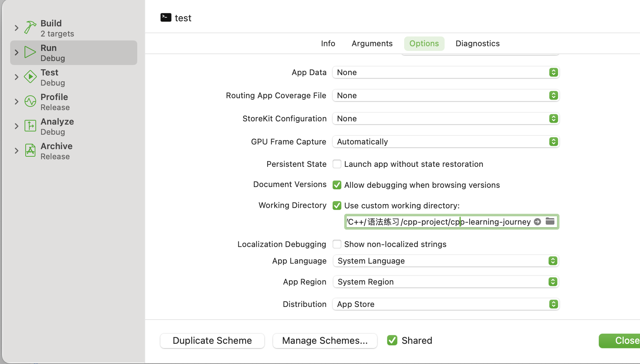This screenshot has width=640, height=364.
Task: Expand the Build section chevron
Action: 17,28
